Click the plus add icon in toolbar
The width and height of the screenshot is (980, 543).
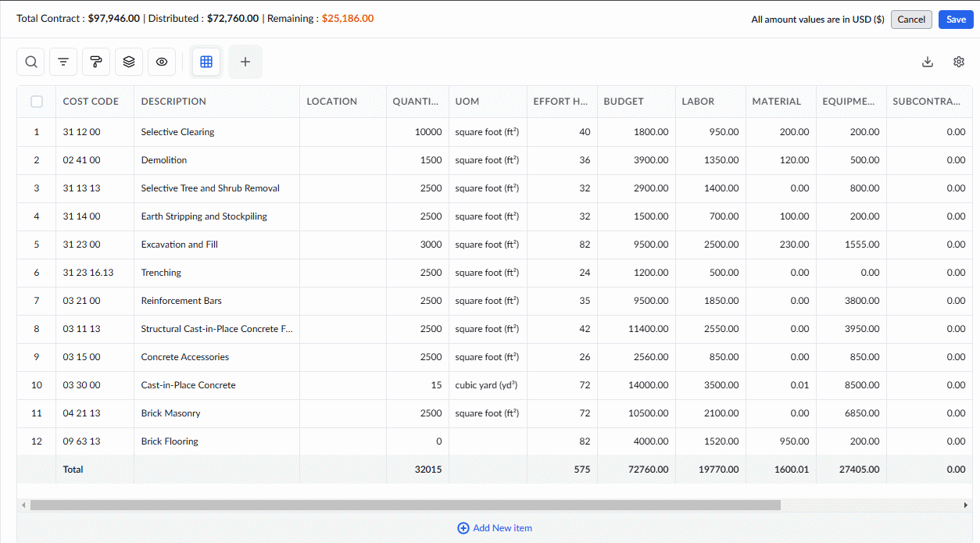click(245, 62)
